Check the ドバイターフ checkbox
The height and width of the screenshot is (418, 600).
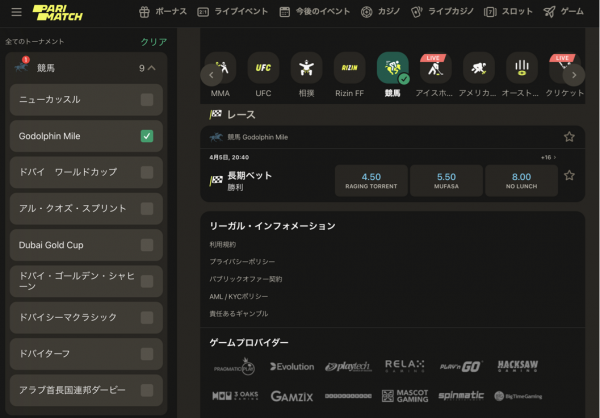click(147, 354)
